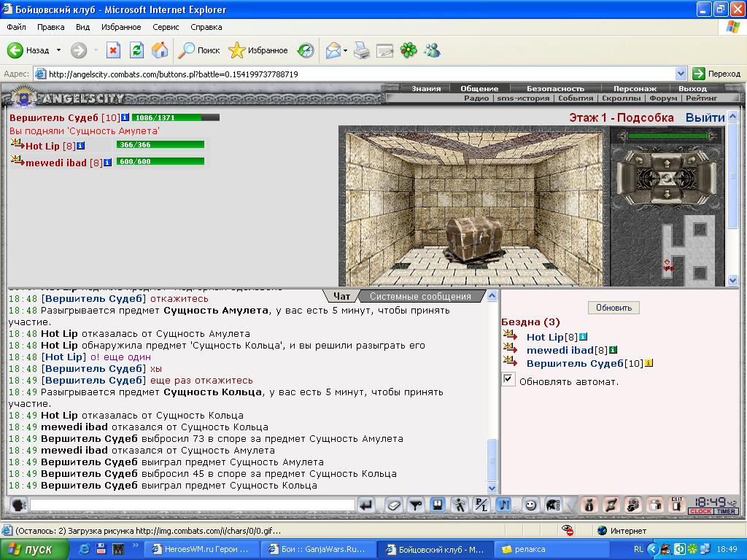Click the move backward arrow in dungeon navigator
747x560 pixels.
667,194
